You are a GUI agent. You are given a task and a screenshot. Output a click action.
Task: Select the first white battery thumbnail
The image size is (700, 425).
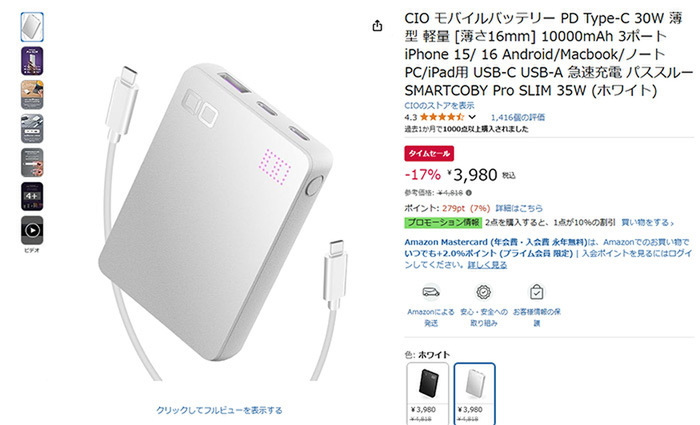tap(32, 27)
